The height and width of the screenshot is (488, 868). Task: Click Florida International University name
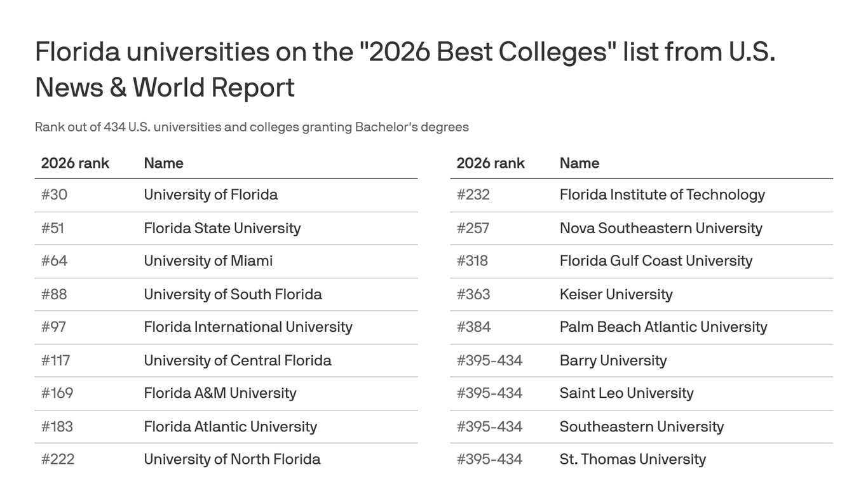248,327
